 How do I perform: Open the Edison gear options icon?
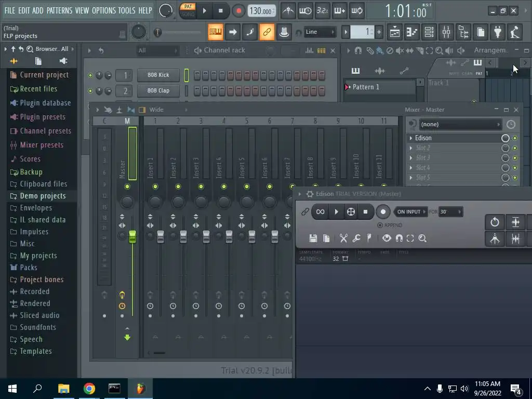click(310, 194)
